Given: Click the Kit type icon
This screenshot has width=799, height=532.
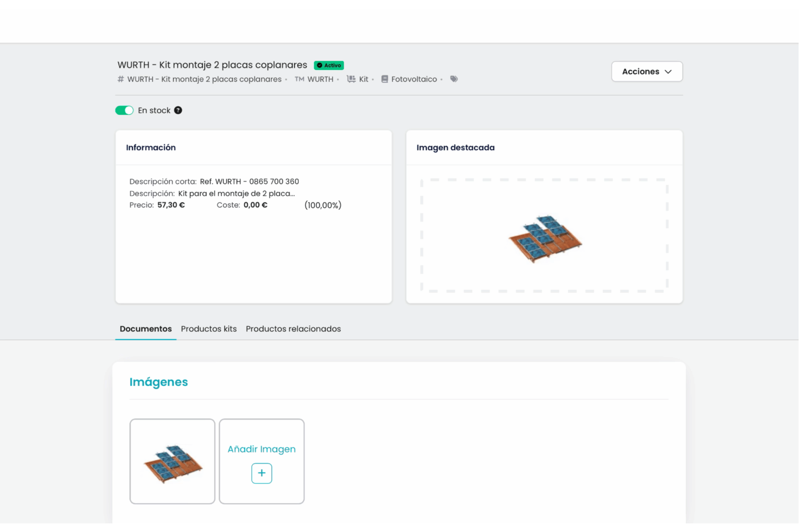Looking at the screenshot, I should [x=351, y=79].
